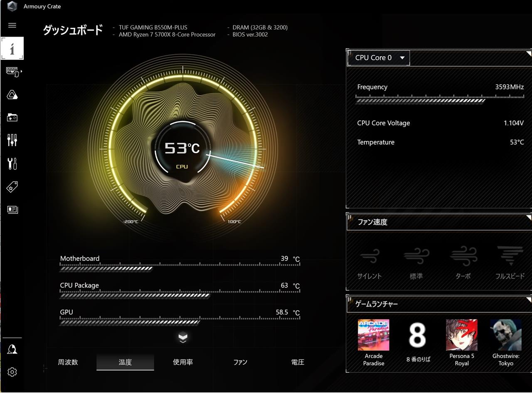
Task: Click the 53°C CPU gauge center
Action: point(182,148)
